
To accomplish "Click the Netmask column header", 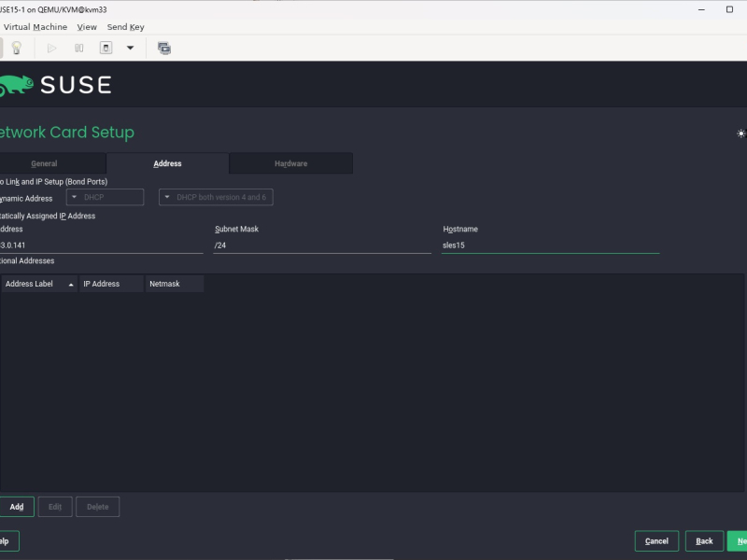I will tap(175, 284).
